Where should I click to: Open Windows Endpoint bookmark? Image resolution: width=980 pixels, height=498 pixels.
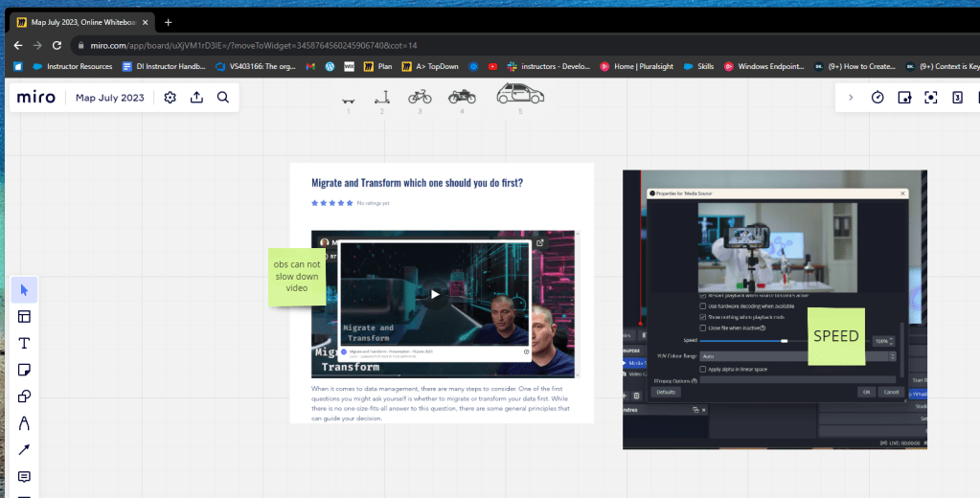tap(763, 66)
